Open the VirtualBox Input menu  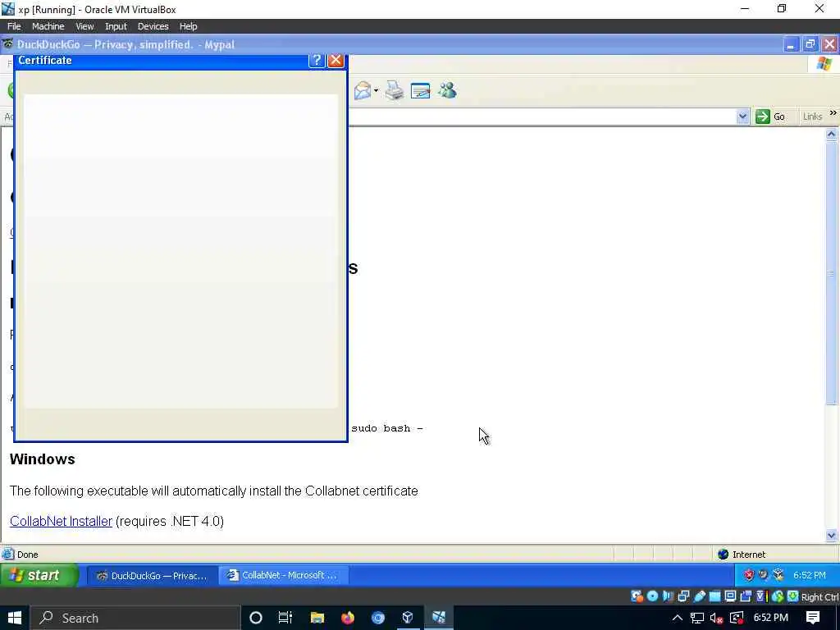point(116,26)
